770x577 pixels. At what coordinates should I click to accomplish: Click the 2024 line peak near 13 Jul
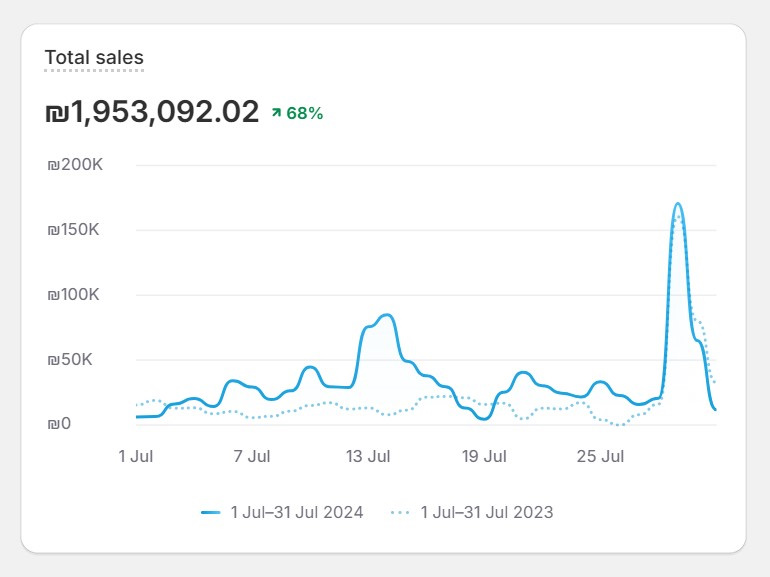tap(386, 315)
